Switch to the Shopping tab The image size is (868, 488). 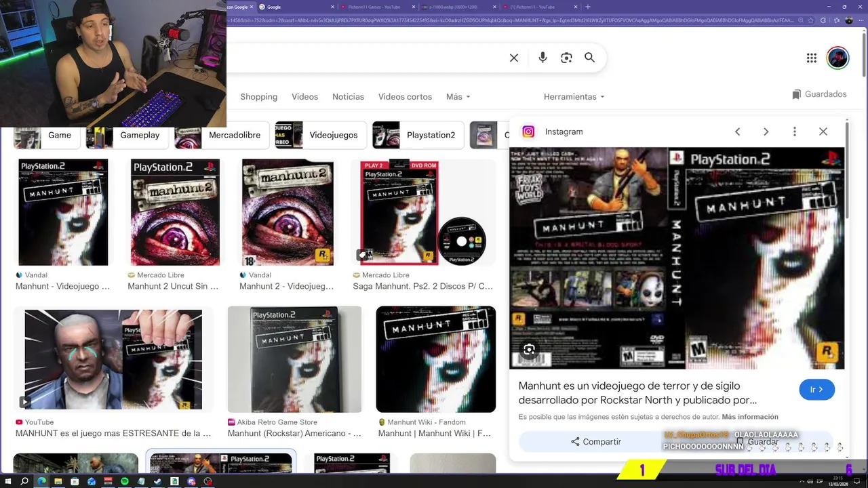coord(258,97)
